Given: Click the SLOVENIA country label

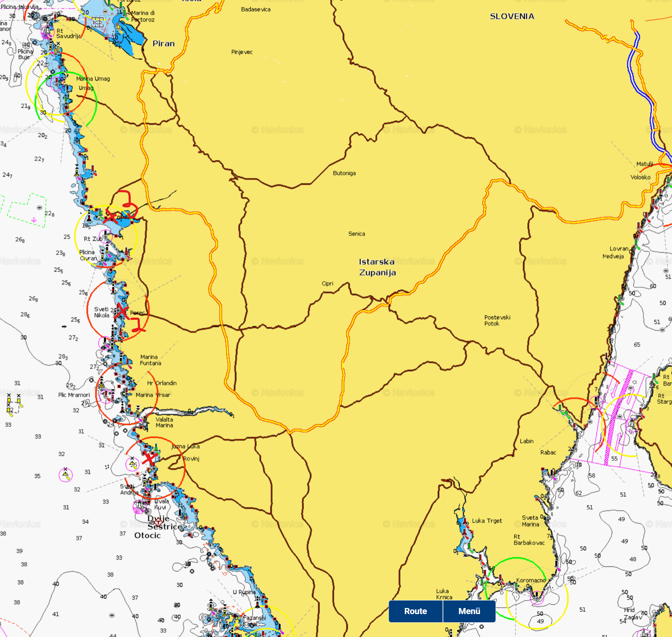Looking at the screenshot, I should [x=512, y=16].
